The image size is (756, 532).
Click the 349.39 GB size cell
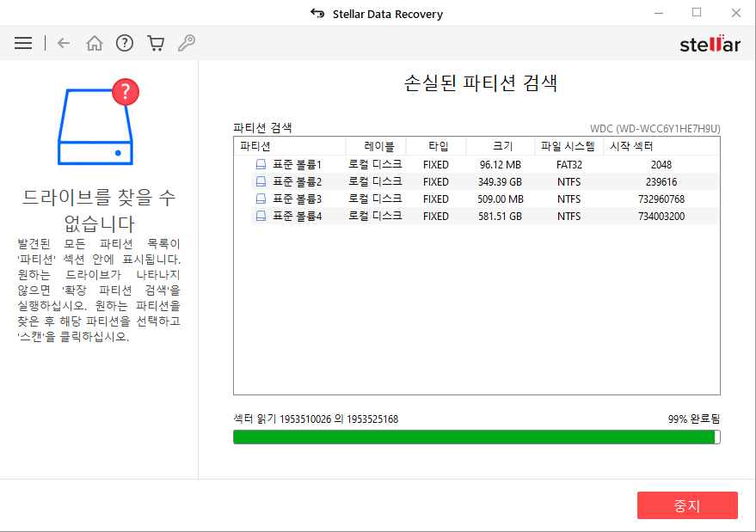(x=500, y=182)
